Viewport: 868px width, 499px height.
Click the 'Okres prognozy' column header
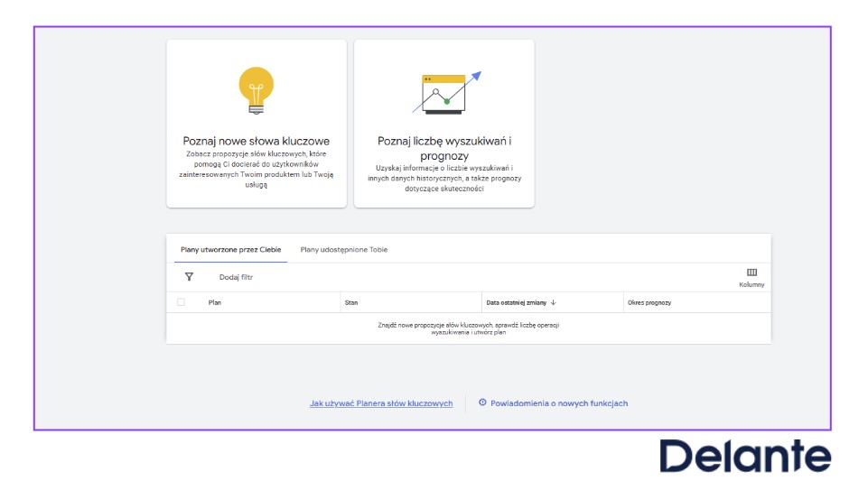(649, 302)
